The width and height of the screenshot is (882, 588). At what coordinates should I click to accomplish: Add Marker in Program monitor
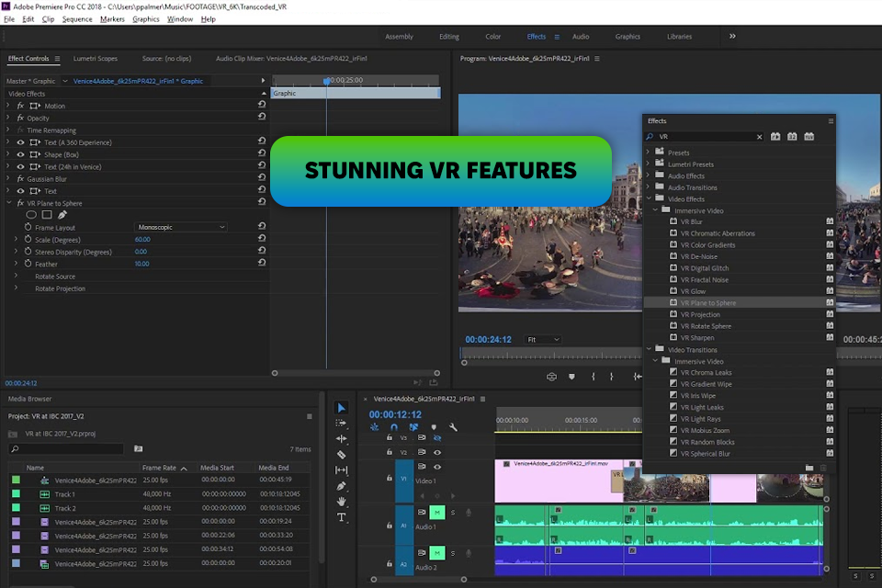571,377
